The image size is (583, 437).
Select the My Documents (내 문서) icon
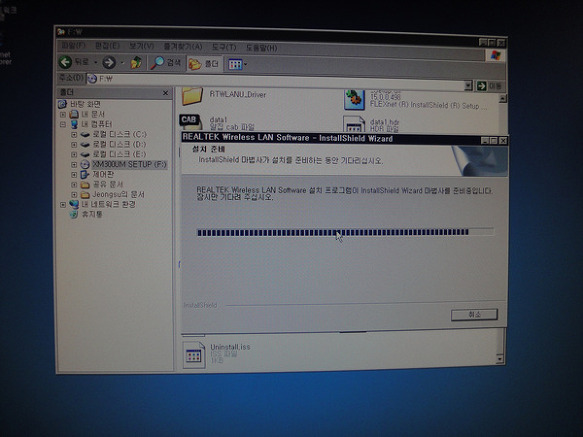74,114
